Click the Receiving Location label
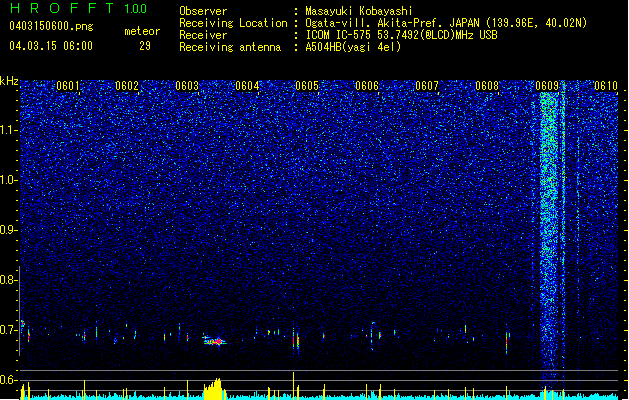Image resolution: width=629 pixels, height=400 pixels. (x=233, y=23)
